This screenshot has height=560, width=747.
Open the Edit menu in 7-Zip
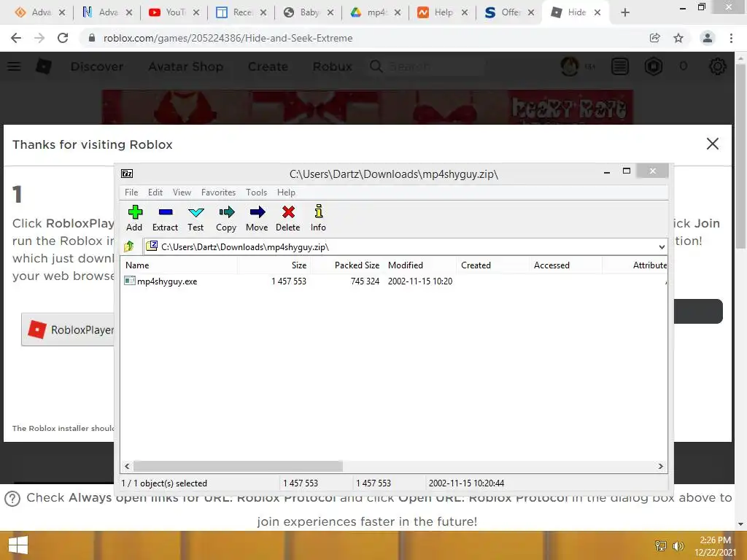point(155,192)
